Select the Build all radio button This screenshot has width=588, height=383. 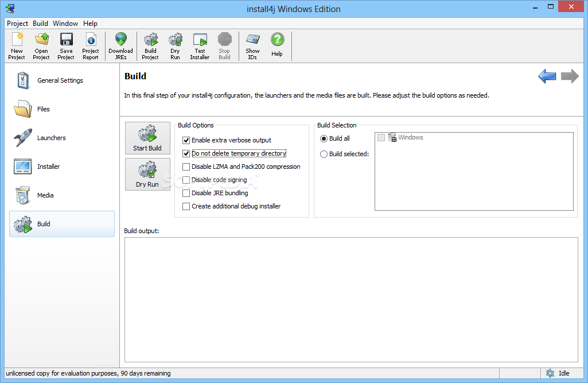coord(324,138)
